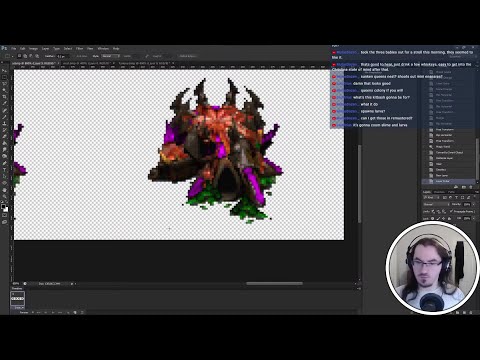Toggle lock transparent pixels in Layers
Viewport: 480px width, 360px height.
[433, 218]
